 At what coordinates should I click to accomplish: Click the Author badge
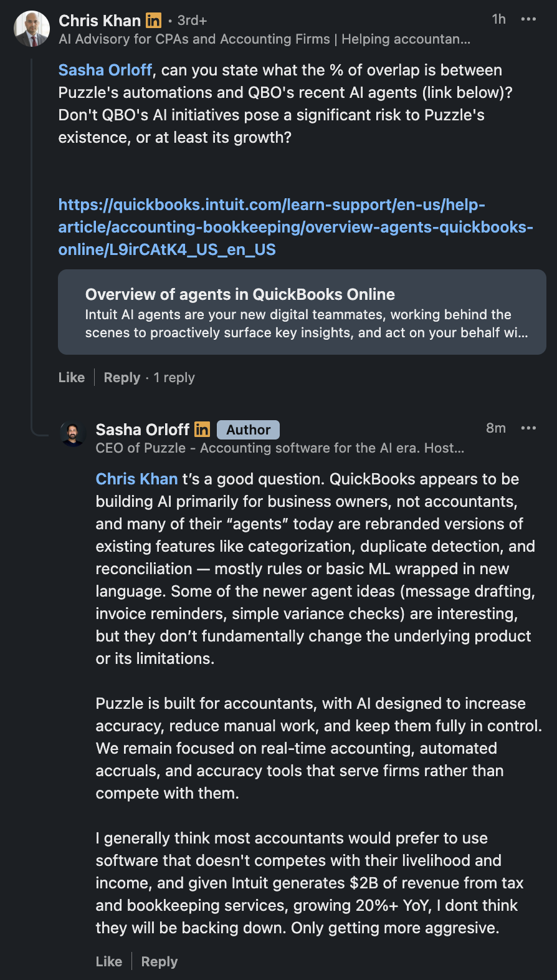(x=248, y=430)
